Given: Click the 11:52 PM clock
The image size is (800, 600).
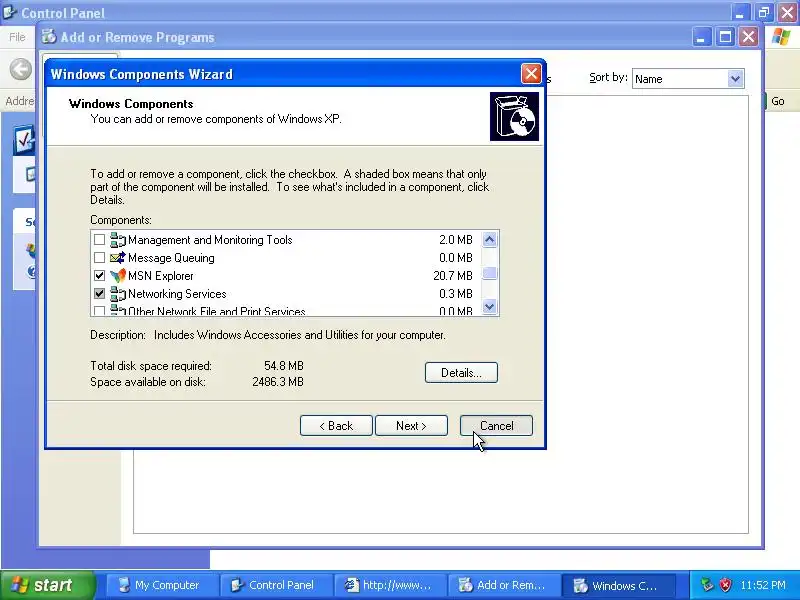Looking at the screenshot, I should [x=763, y=585].
